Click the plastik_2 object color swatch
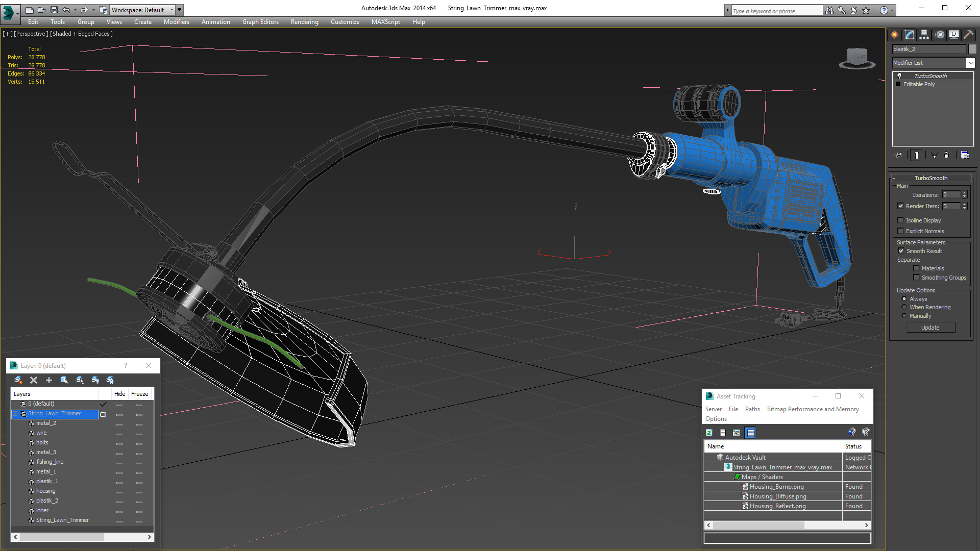980x551 pixels. (972, 49)
